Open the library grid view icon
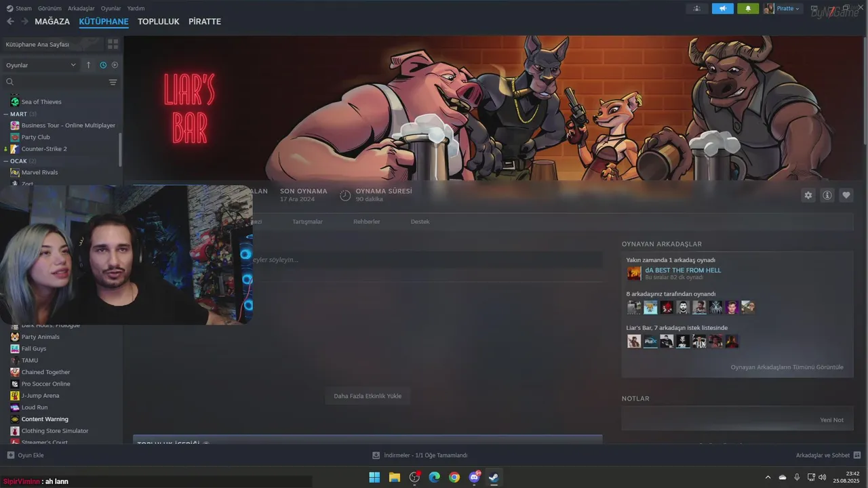The width and height of the screenshot is (868, 488). (113, 44)
